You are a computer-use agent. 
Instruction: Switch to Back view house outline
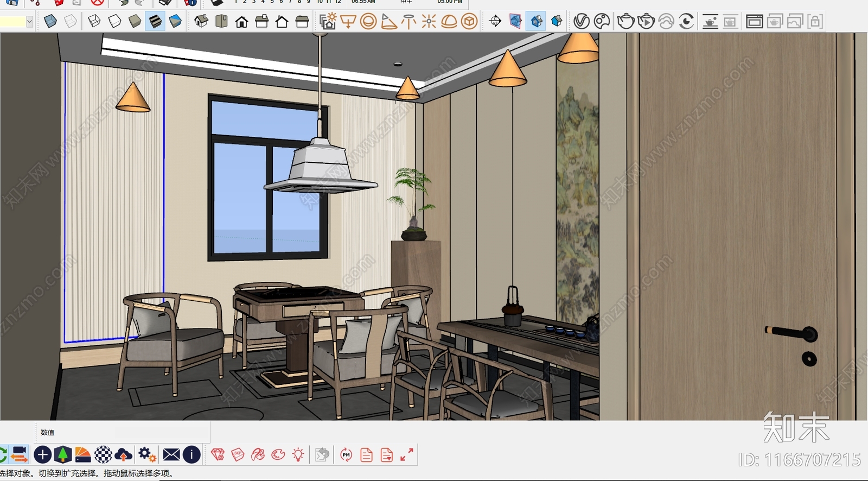[282, 21]
